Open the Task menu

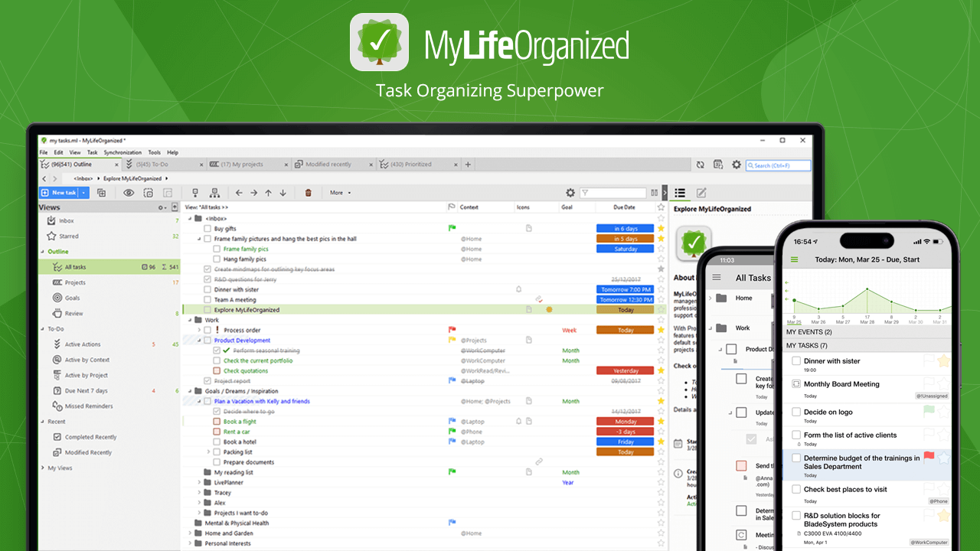click(x=92, y=152)
